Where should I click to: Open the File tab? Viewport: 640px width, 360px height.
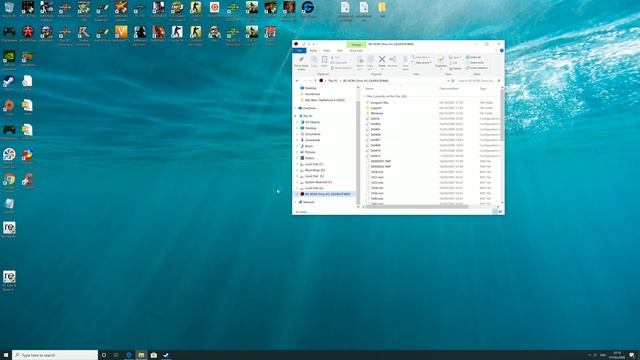[x=299, y=51]
